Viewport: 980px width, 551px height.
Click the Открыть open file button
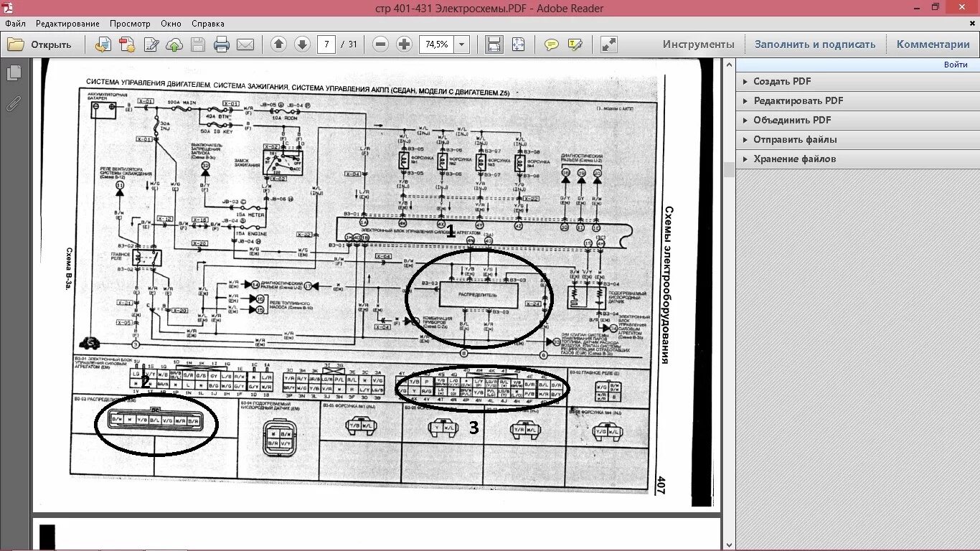[40, 44]
